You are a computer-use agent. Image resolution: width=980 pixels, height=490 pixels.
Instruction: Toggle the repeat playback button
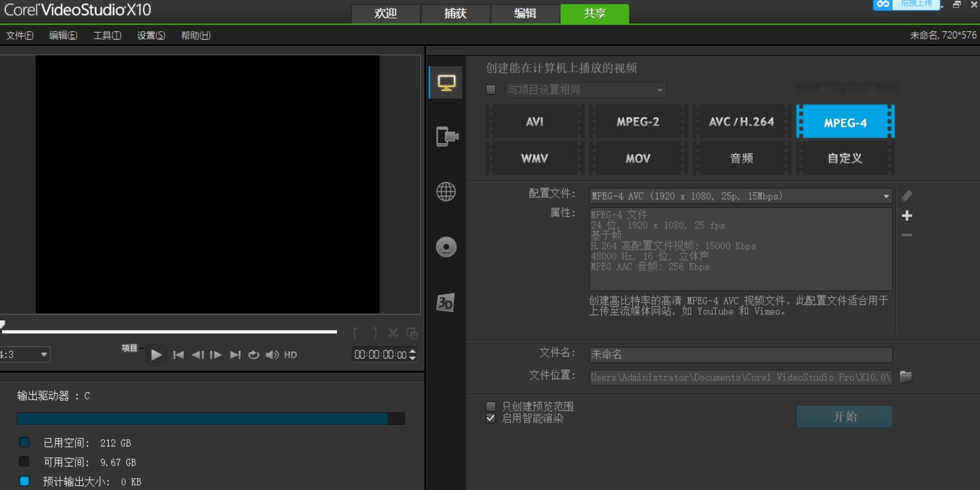click(x=253, y=355)
